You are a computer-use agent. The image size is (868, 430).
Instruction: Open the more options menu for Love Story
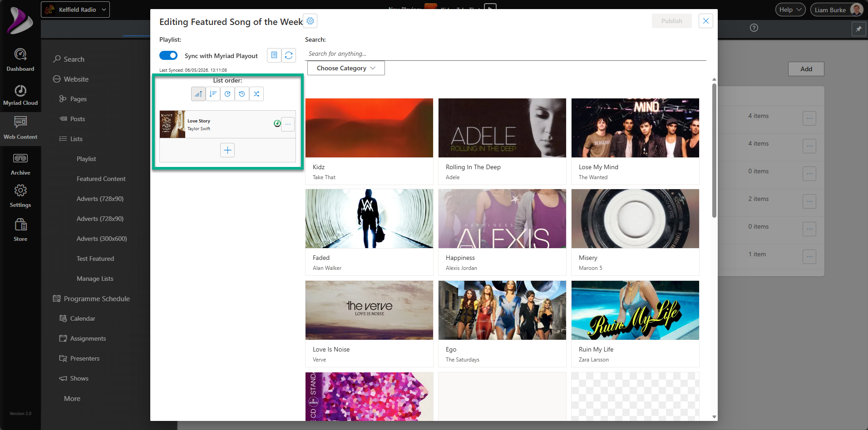(x=288, y=124)
